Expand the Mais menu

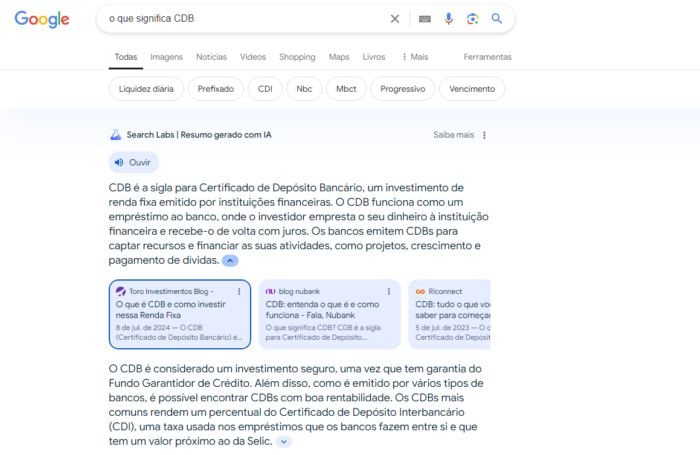click(x=415, y=57)
